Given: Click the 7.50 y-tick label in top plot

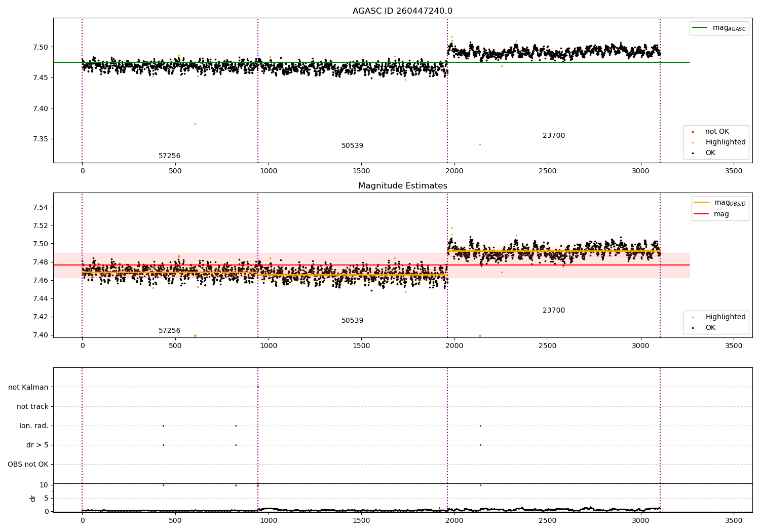Looking at the screenshot, I should (41, 47).
